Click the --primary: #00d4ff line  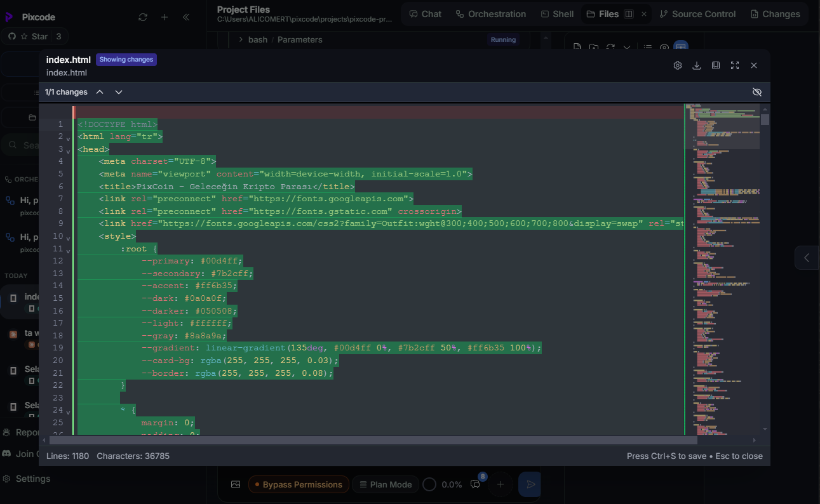192,261
